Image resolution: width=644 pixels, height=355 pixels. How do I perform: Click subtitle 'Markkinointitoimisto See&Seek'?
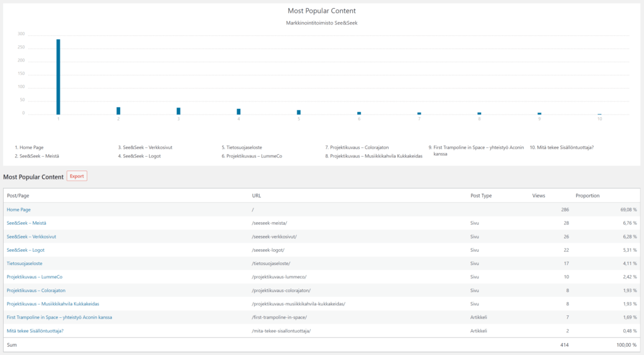pyautogui.click(x=321, y=23)
